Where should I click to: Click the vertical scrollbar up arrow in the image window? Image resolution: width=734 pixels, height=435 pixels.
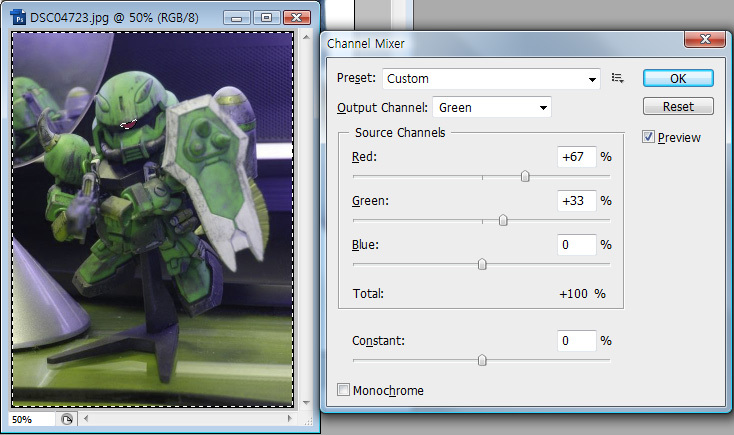[306, 37]
